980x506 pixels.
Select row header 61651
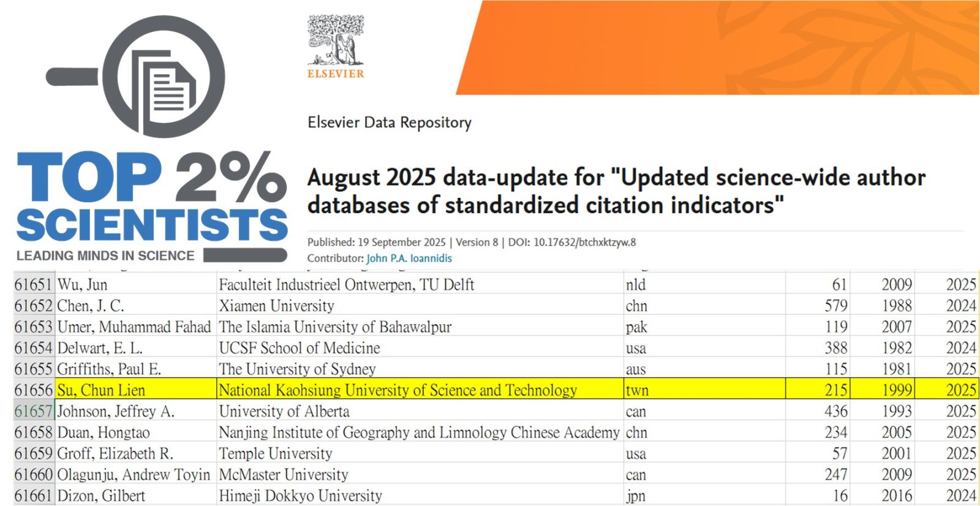34,285
